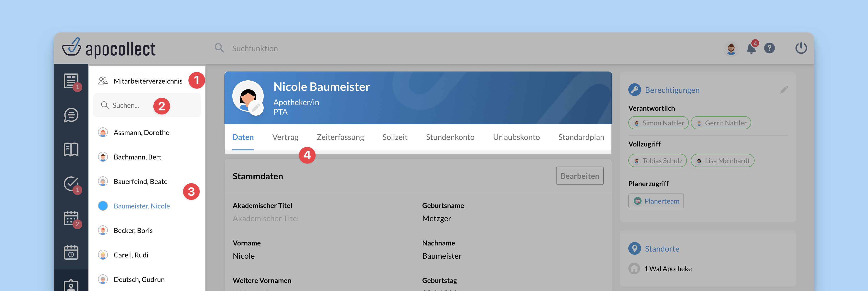The image size is (868, 291).
Task: Open the calendar sidebar icon with badge 2
Action: [71, 218]
